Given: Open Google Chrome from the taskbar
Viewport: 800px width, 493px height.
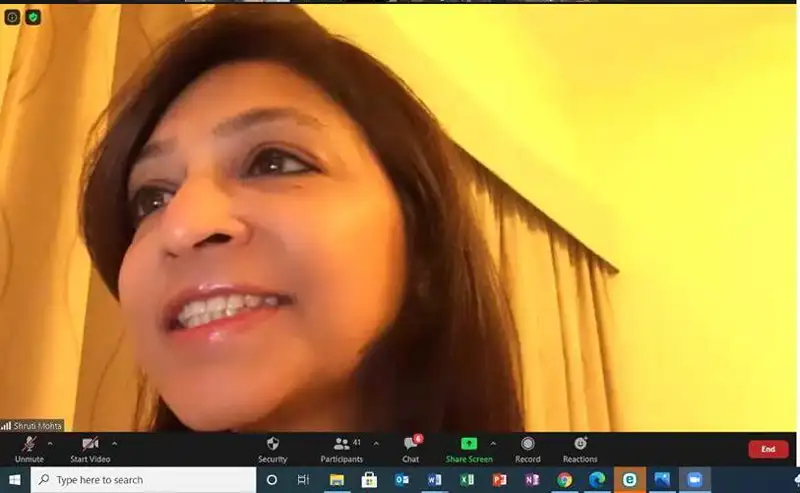Looking at the screenshot, I should [x=565, y=480].
